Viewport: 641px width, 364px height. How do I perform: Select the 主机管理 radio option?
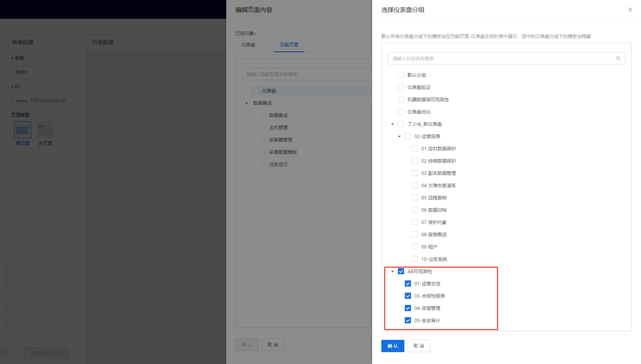coord(263,127)
